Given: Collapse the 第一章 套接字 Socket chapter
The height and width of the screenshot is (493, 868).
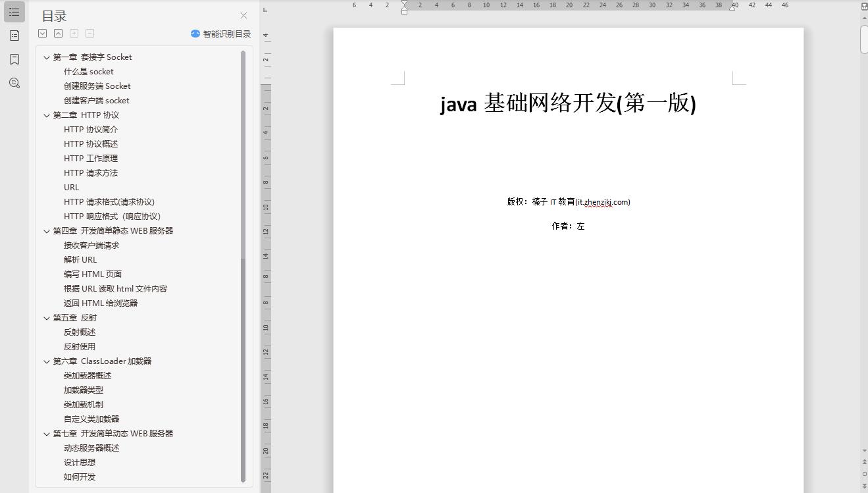Looking at the screenshot, I should tap(47, 57).
